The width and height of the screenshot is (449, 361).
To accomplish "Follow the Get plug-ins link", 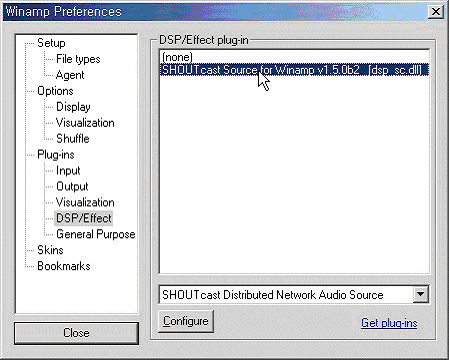I will [389, 323].
